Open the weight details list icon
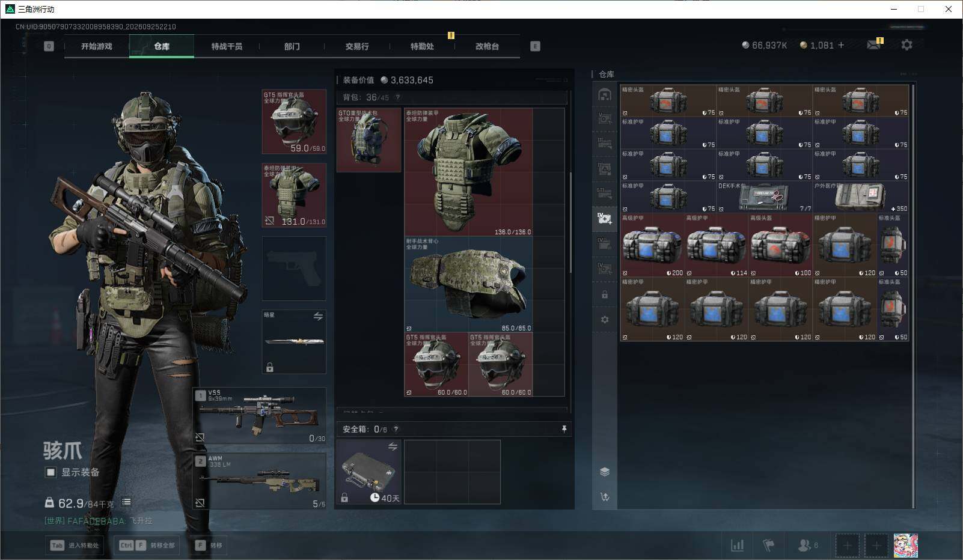The image size is (963, 560). pyautogui.click(x=126, y=502)
